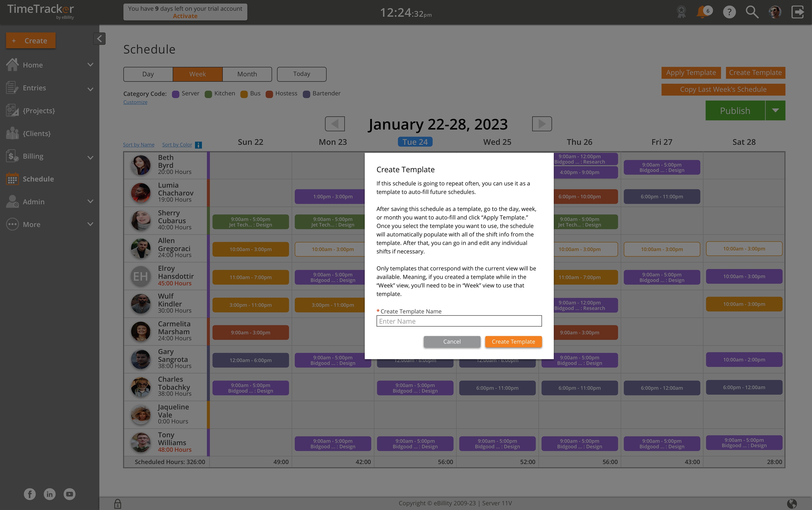Click the Today button
This screenshot has height=510, width=812.
click(302, 74)
